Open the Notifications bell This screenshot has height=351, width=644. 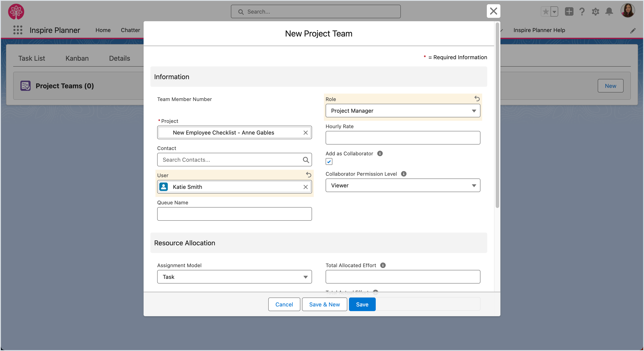(x=609, y=11)
